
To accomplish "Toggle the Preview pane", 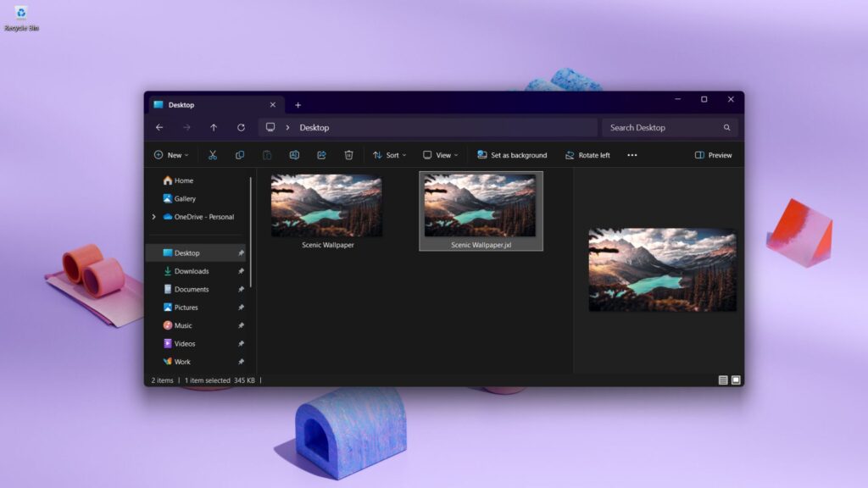I will click(711, 155).
